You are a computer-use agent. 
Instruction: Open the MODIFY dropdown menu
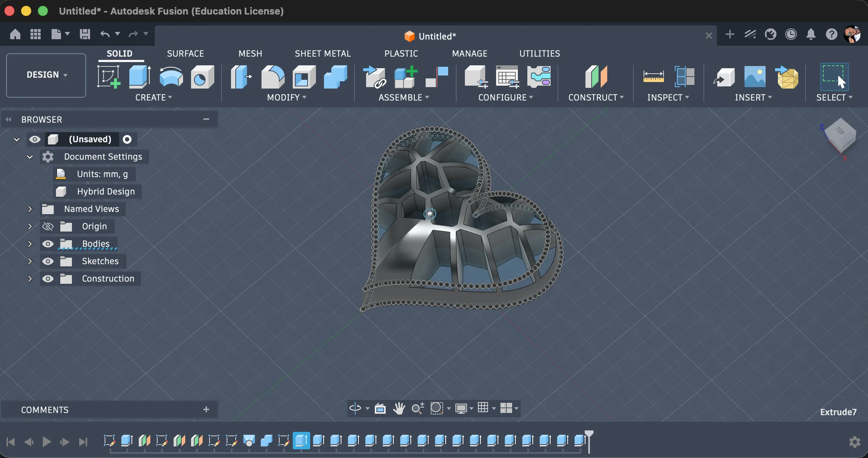click(287, 98)
